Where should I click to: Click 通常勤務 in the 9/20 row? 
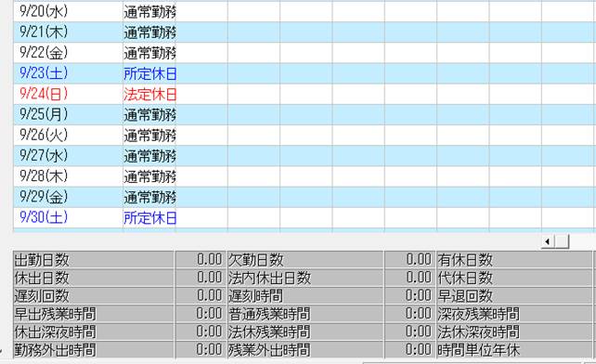149,12
